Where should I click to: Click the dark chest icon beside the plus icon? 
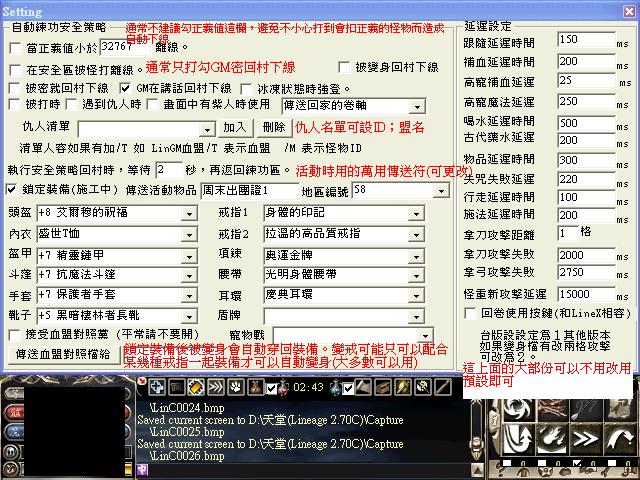tap(176, 387)
